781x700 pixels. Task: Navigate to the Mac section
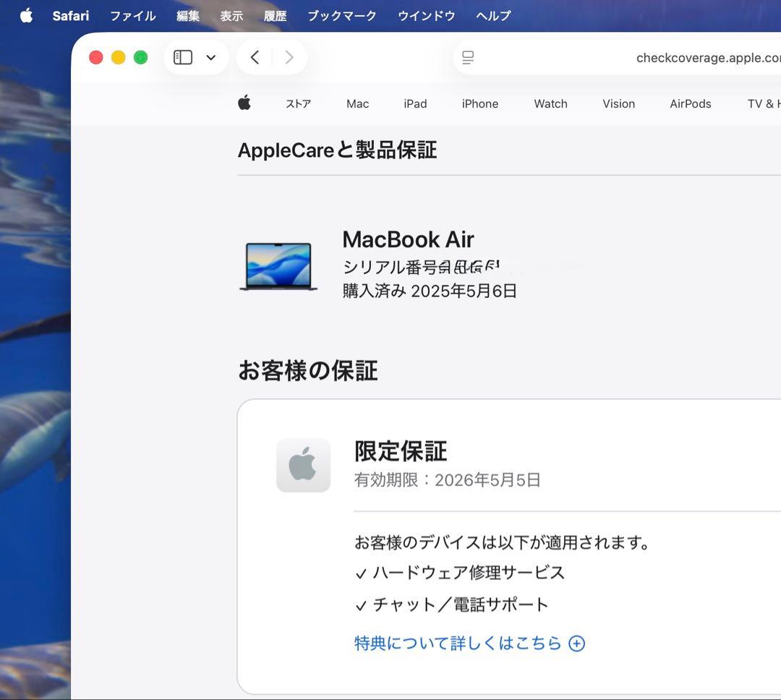[x=357, y=103]
